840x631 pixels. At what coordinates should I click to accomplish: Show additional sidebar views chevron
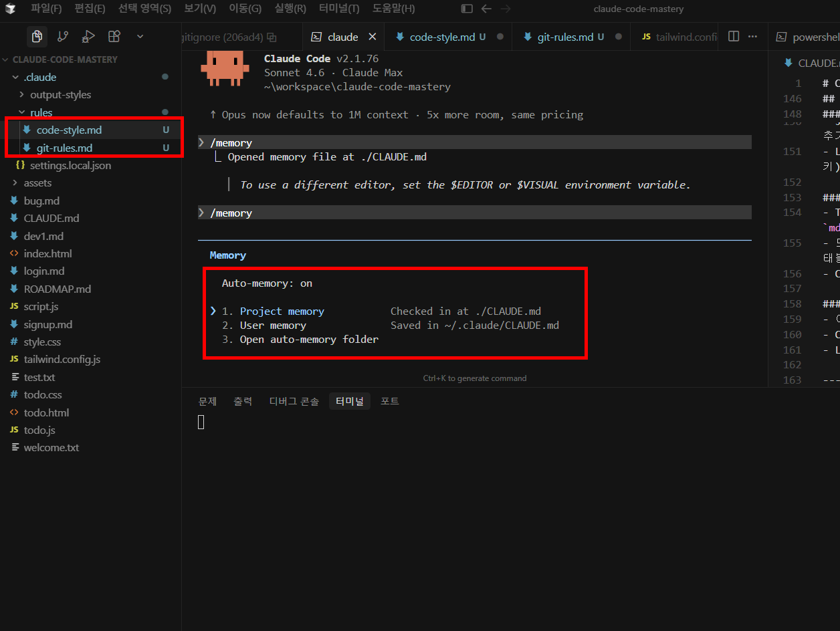[140, 36]
